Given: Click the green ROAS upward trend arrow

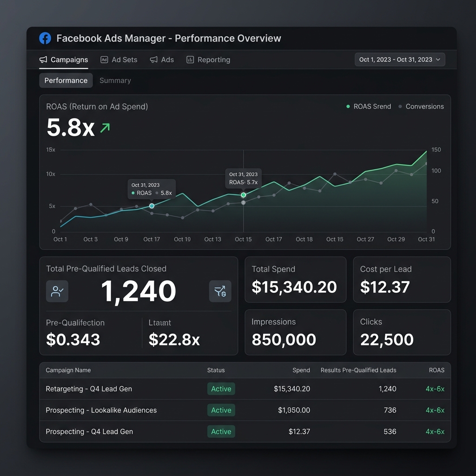Looking at the screenshot, I should click(x=105, y=128).
